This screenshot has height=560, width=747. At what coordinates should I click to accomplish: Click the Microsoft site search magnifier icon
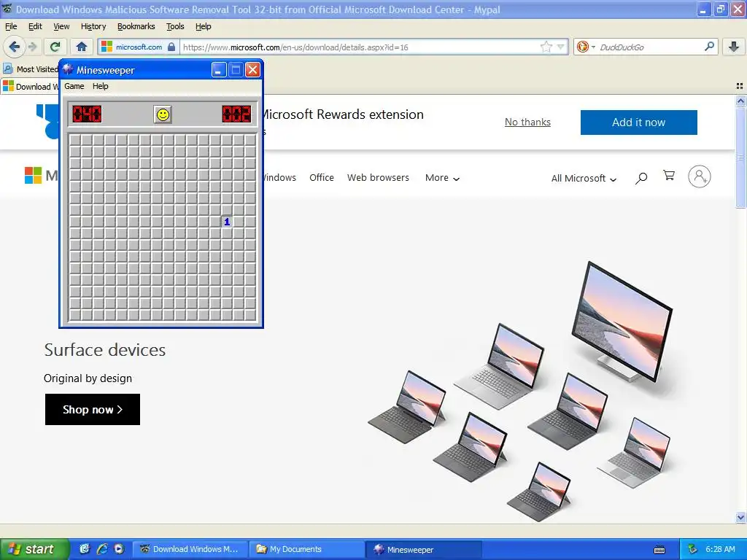(641, 178)
